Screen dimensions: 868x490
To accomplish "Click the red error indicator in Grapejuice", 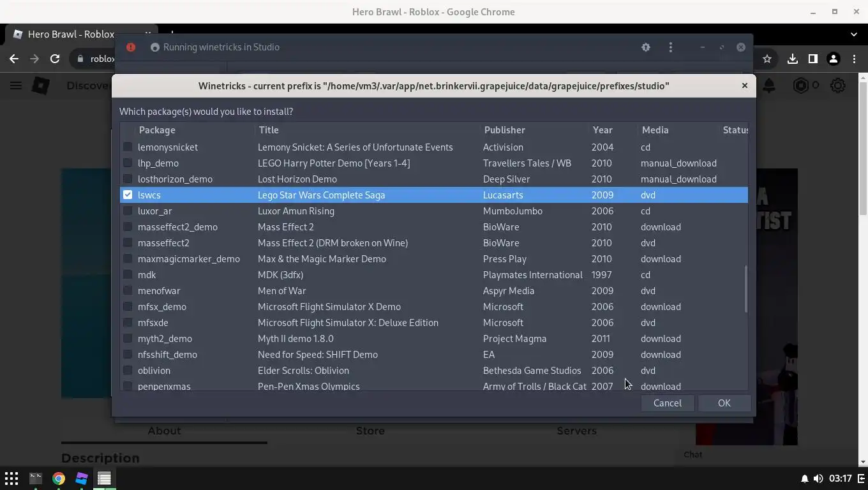I will [x=131, y=47].
